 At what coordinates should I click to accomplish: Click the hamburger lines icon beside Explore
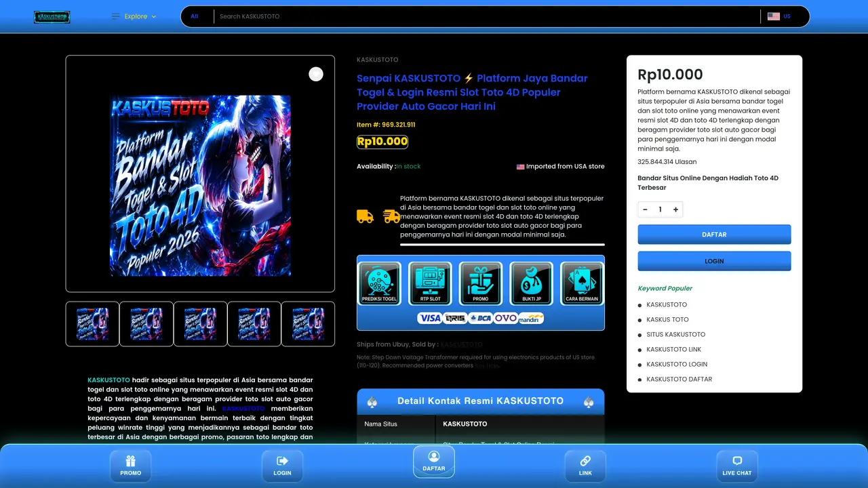point(115,16)
